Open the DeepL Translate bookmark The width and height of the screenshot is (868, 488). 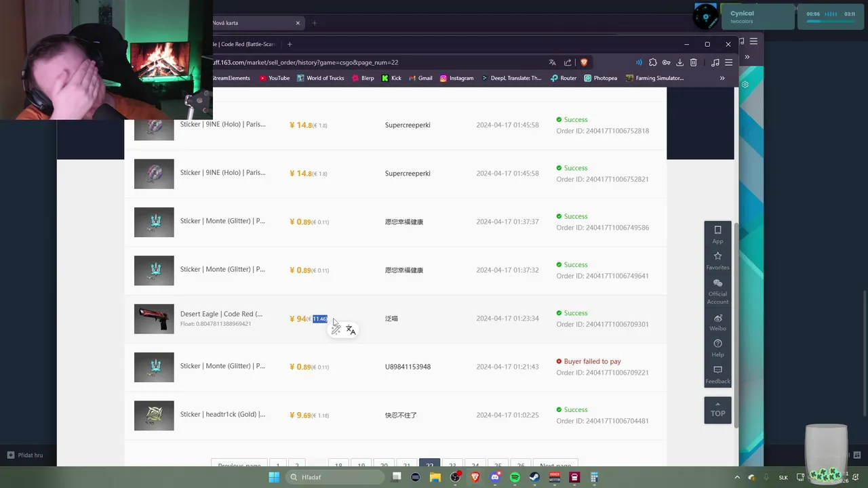[511, 78]
